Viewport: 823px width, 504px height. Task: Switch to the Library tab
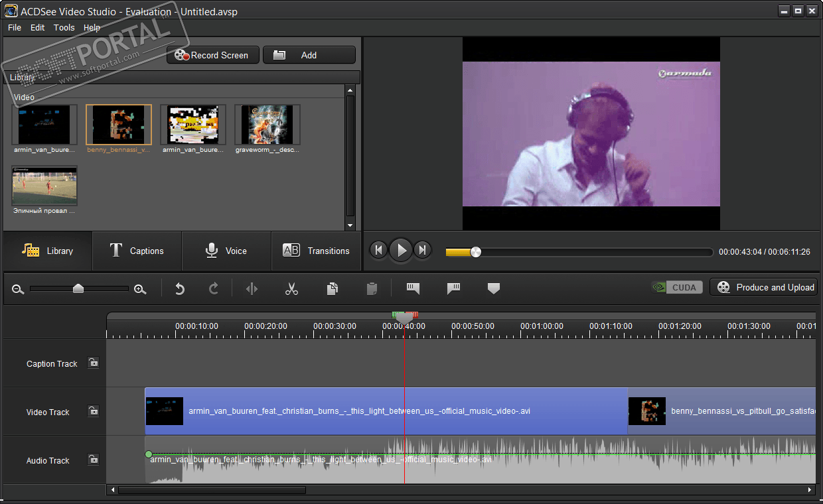click(47, 251)
